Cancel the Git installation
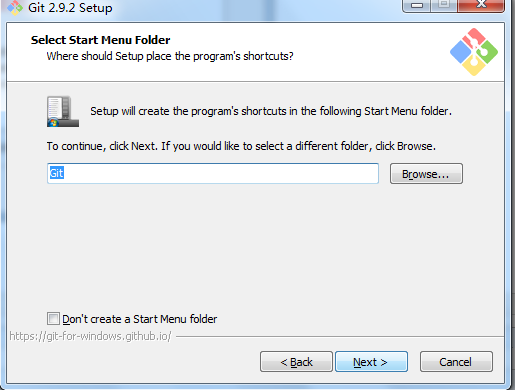The height and width of the screenshot is (390, 515). [x=456, y=361]
